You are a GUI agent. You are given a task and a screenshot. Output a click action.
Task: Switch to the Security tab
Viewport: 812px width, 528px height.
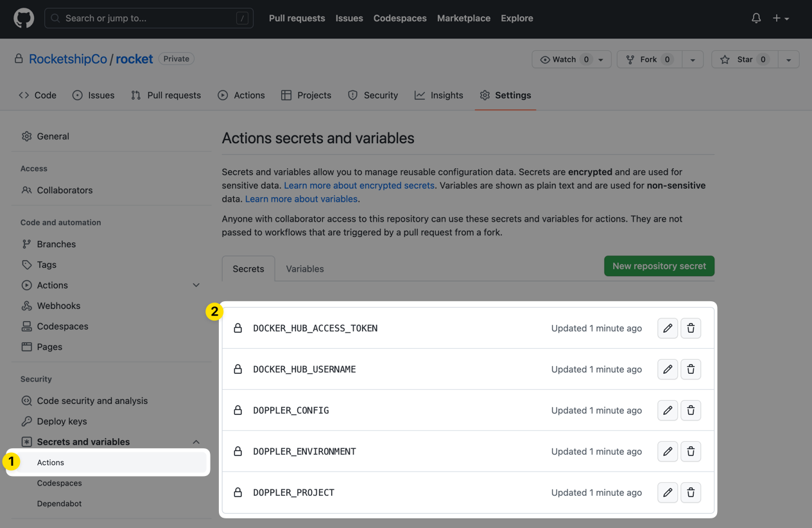point(373,95)
